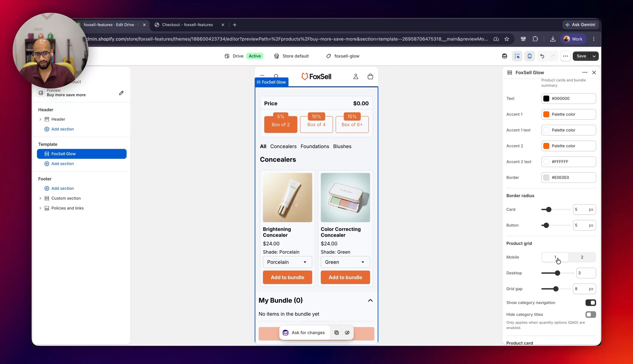Expand the Custom section tree item
633x364 pixels.
(40, 198)
